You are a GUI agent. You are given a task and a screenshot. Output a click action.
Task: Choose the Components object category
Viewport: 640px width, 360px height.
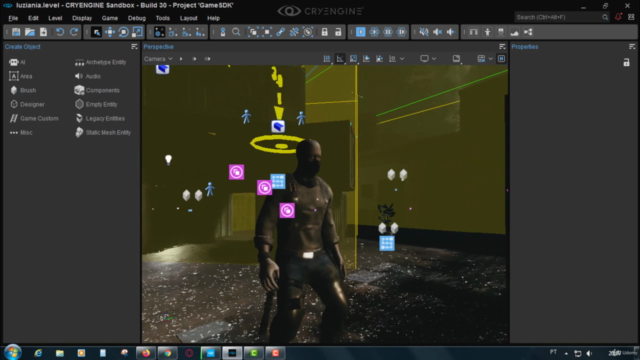tap(97, 90)
